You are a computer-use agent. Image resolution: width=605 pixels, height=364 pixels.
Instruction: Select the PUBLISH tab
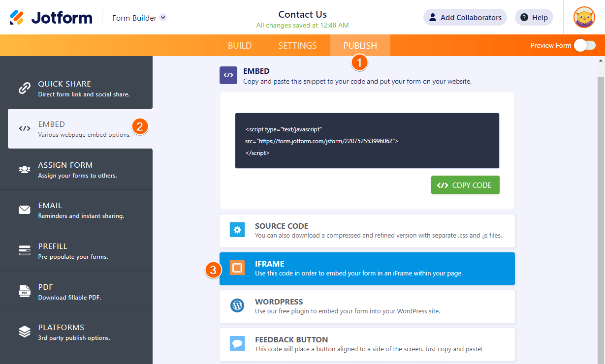[x=360, y=46]
